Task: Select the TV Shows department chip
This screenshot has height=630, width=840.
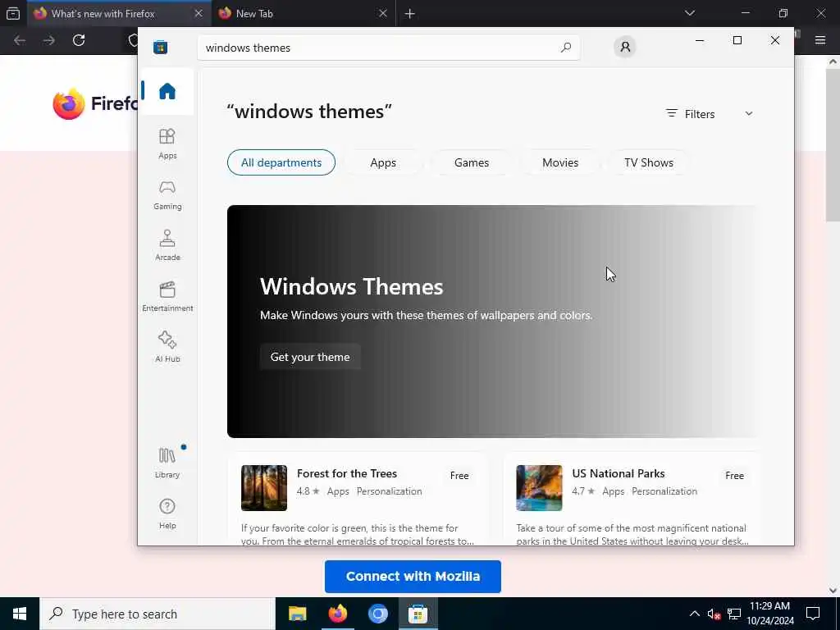Action: [x=648, y=162]
